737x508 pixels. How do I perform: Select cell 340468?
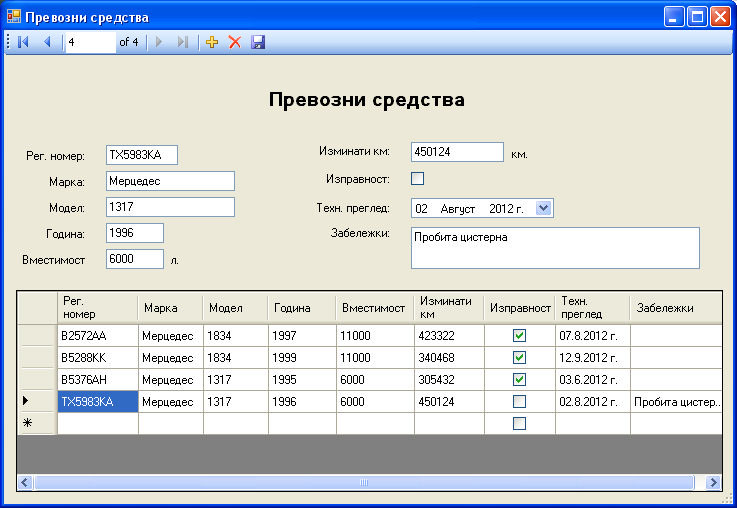tap(449, 358)
